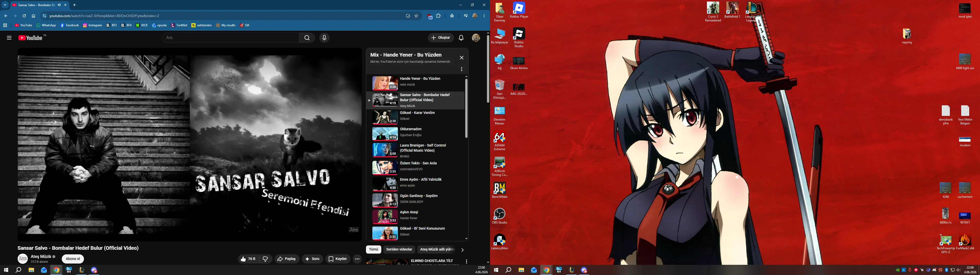980x275 pixels.
Task: Select the Roblox Studio desktop icon
Action: tap(519, 38)
